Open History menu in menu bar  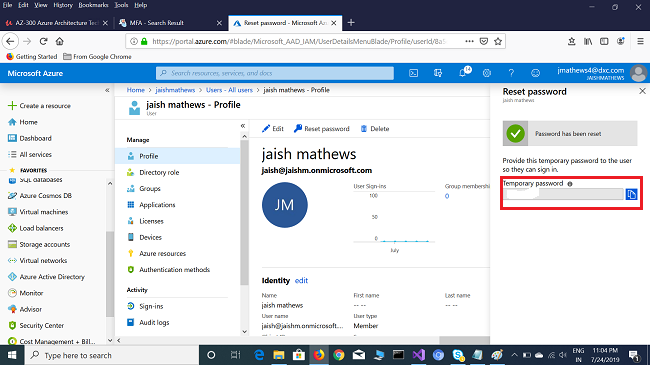pos(63,5)
